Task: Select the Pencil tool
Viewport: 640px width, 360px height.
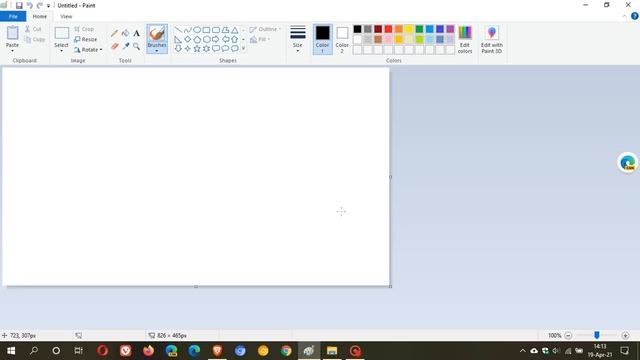Action: click(115, 33)
